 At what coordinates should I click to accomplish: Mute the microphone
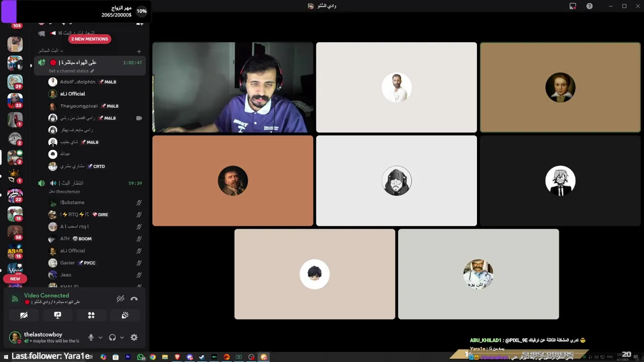[x=91, y=337]
